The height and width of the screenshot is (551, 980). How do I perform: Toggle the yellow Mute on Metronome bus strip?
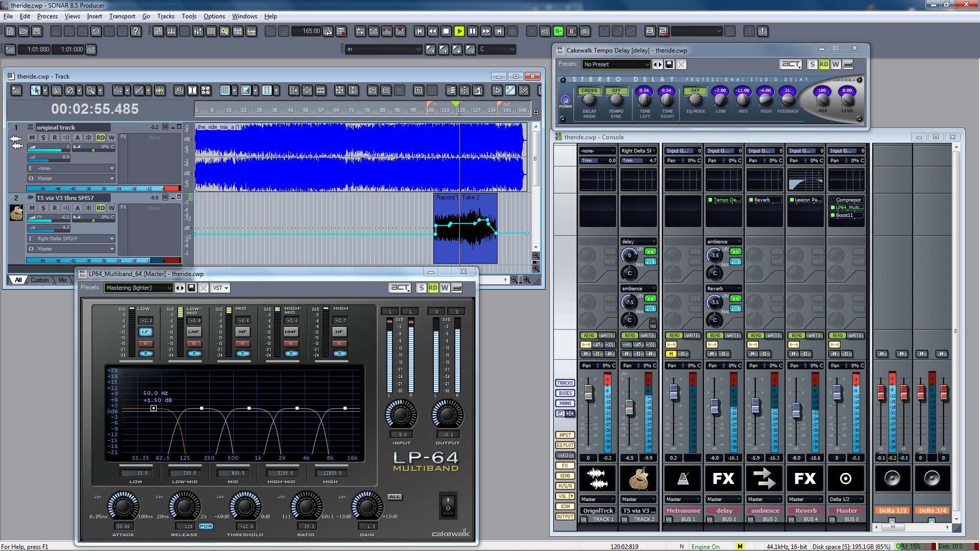(x=672, y=354)
